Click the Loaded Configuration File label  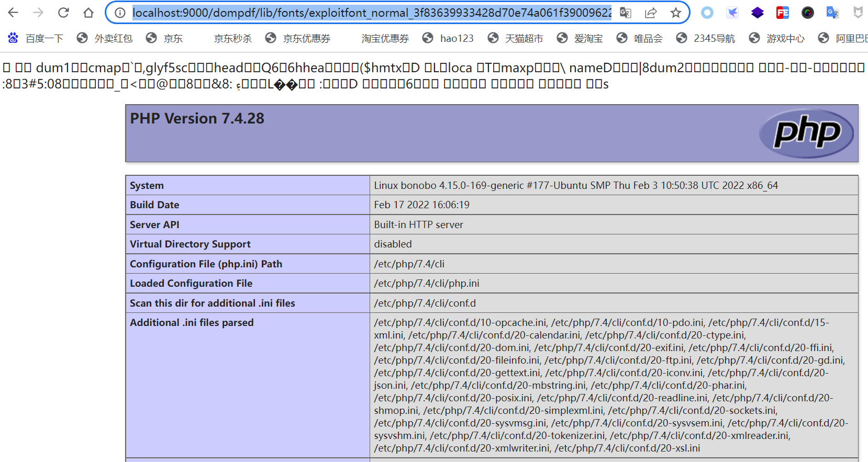click(191, 283)
